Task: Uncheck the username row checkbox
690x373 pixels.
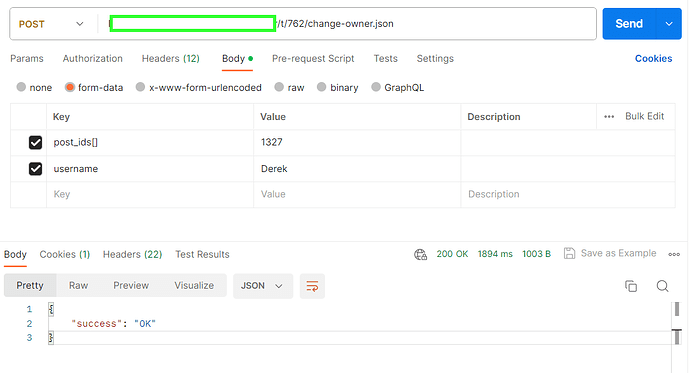Action: [35, 168]
